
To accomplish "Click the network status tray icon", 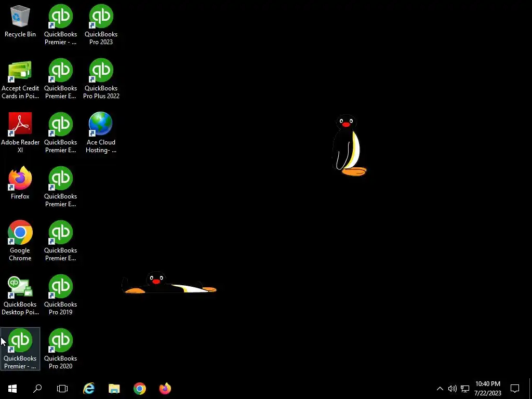I will point(465,389).
